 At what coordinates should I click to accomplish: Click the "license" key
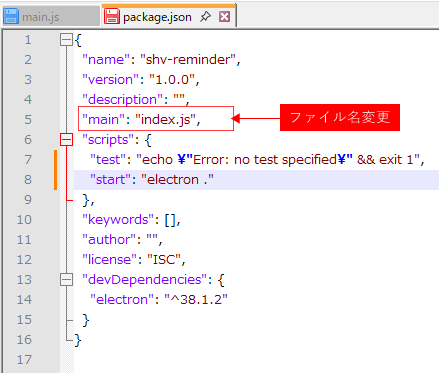[x=110, y=260]
